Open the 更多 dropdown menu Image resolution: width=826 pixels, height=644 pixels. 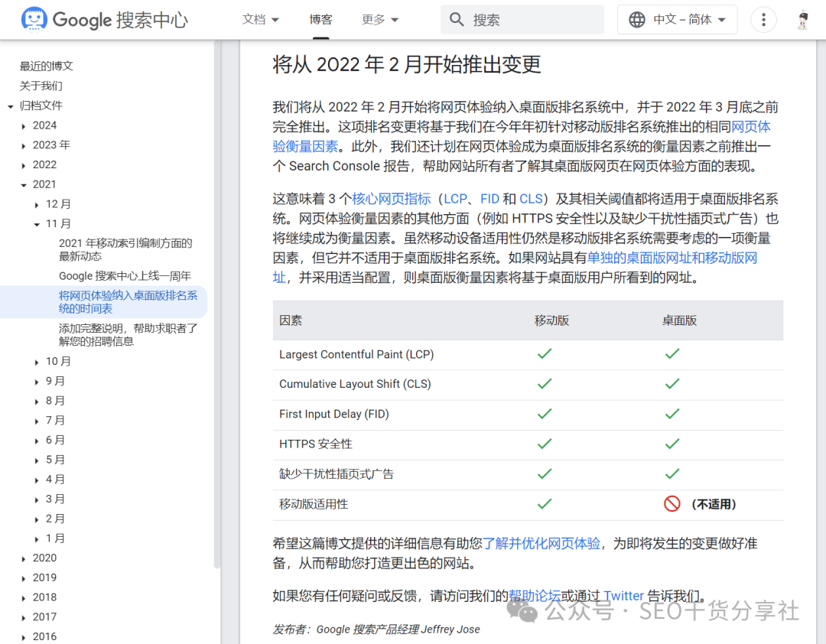tap(380, 19)
